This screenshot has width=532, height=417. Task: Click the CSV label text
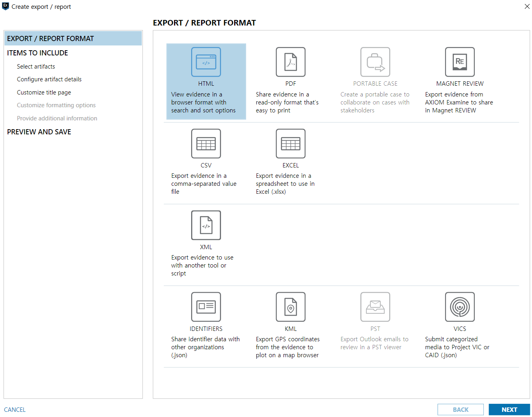point(206,165)
